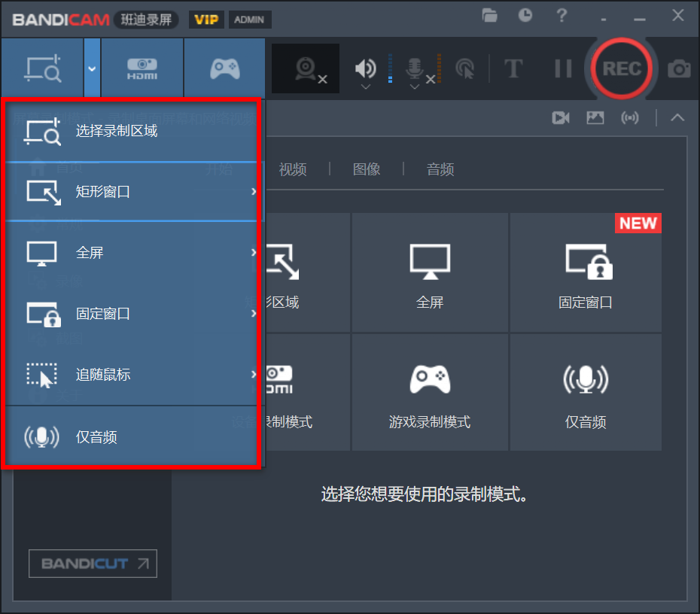Click the ADMIN badge
Viewport: 700px width, 614px height.
[250, 20]
